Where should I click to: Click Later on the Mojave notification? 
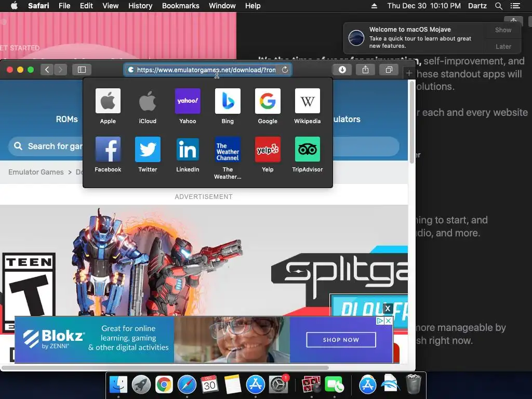click(x=503, y=46)
